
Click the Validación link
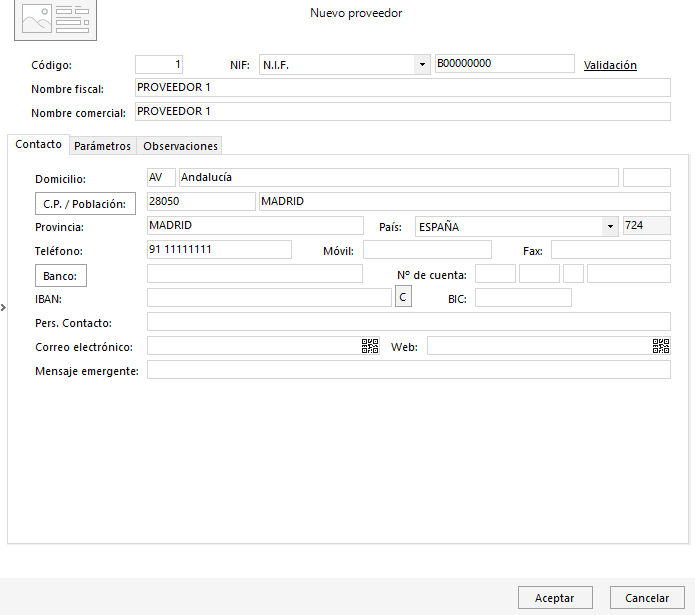610,65
